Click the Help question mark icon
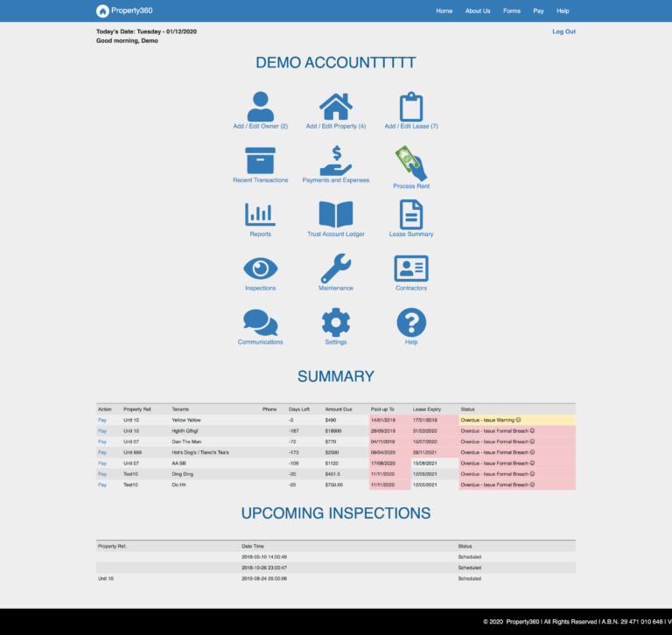Viewport: 672px width, 635px height. pos(411,323)
